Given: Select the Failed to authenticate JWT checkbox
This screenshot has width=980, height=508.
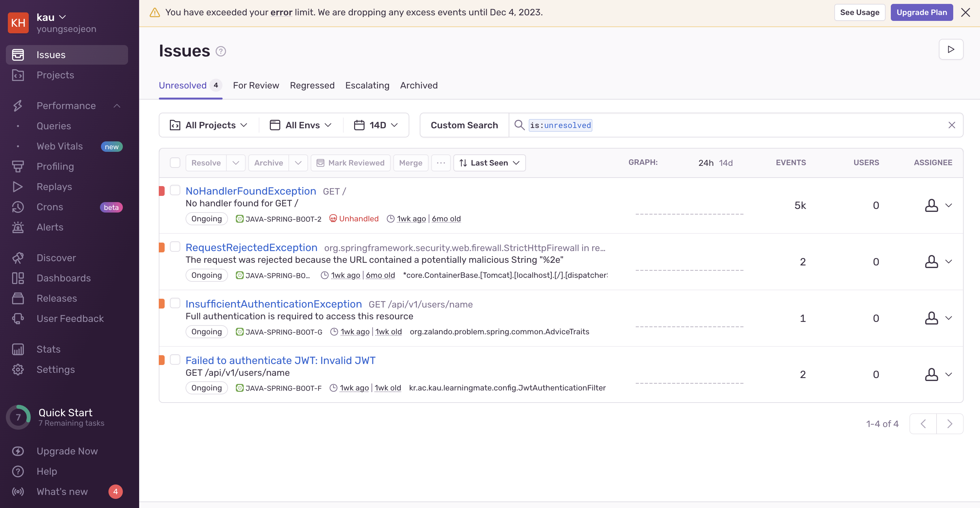Looking at the screenshot, I should [175, 359].
